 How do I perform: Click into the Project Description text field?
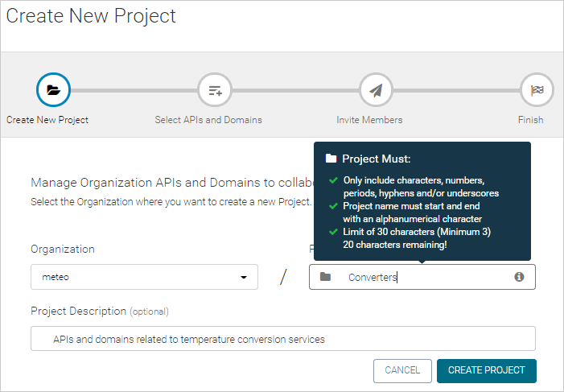click(x=283, y=339)
